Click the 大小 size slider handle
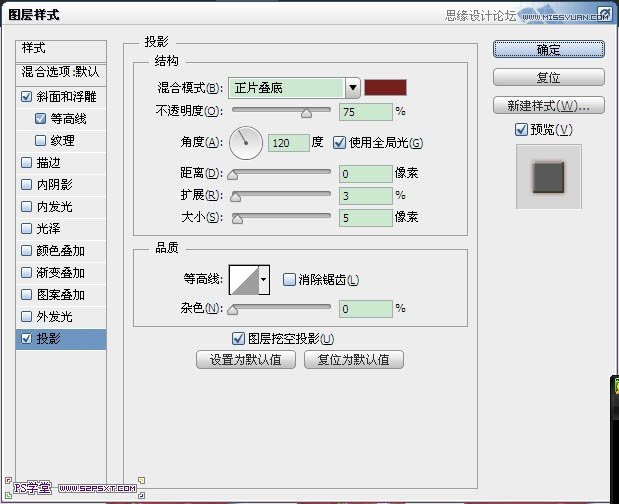The height and width of the screenshot is (504, 619). point(237,219)
